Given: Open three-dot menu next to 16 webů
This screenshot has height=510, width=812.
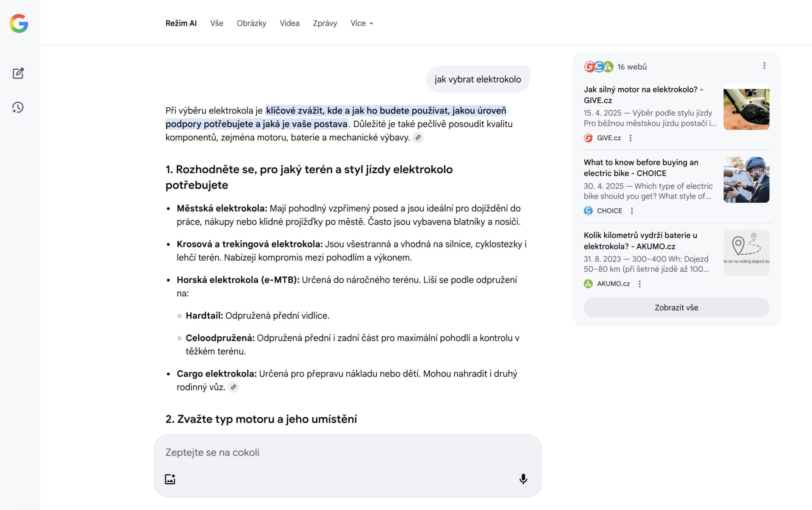Looking at the screenshot, I should point(764,65).
